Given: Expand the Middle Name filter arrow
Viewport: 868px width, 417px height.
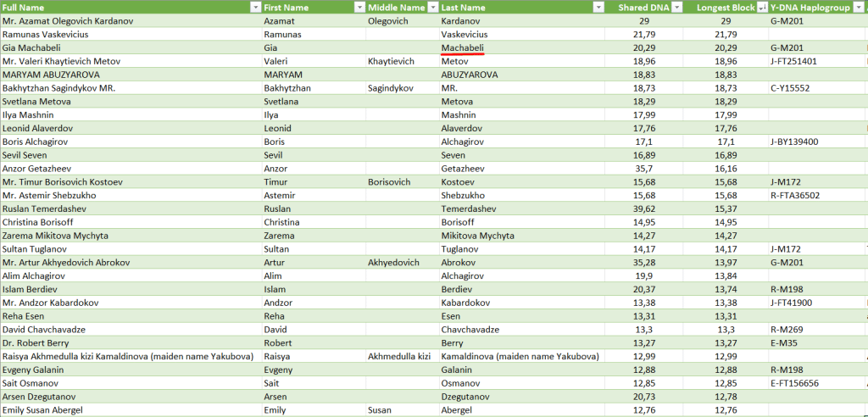Looking at the screenshot, I should [x=431, y=7].
